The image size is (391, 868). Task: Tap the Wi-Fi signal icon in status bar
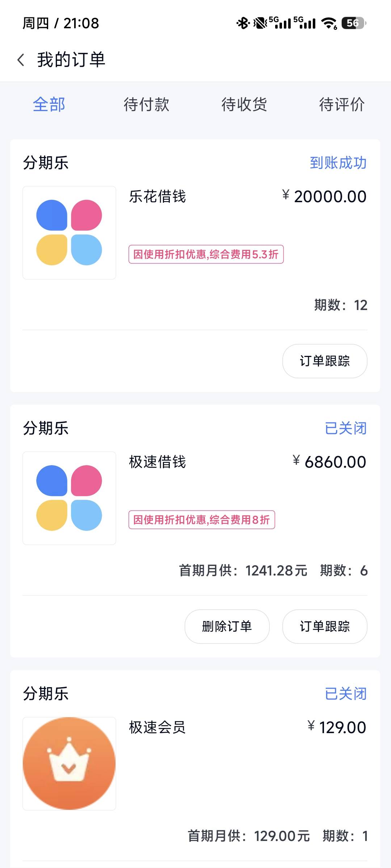click(329, 23)
